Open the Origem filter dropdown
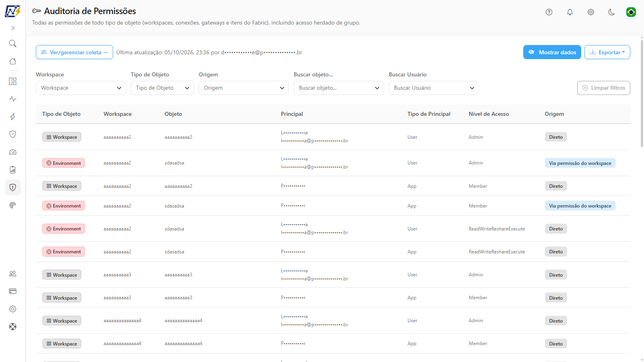The width and height of the screenshot is (644, 362). [244, 88]
